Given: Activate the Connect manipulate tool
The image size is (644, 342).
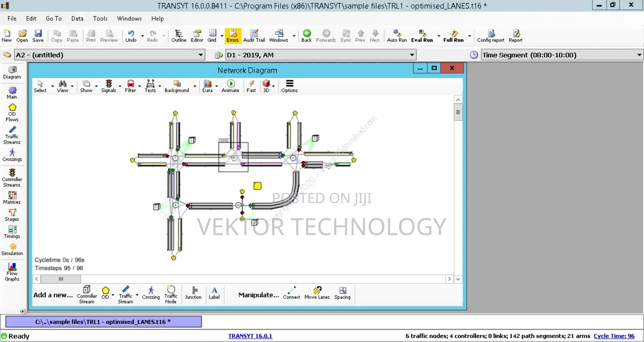Looking at the screenshot, I should (291, 293).
